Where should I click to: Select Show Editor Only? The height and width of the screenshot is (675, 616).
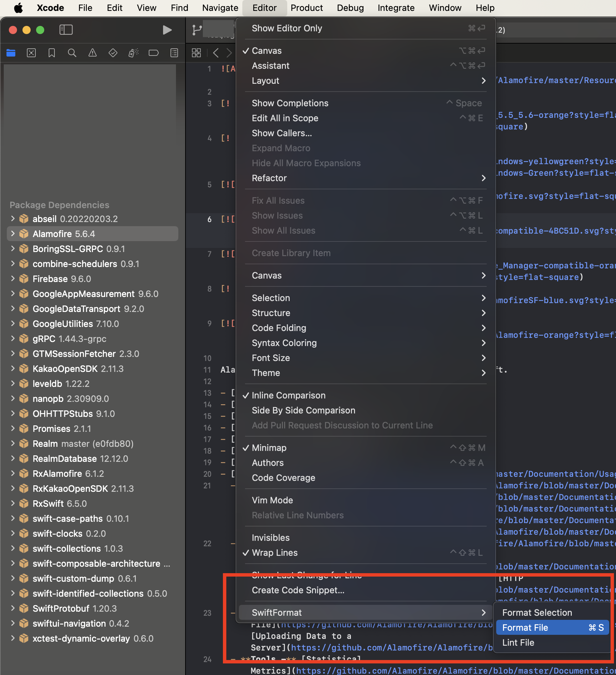[x=366, y=28]
